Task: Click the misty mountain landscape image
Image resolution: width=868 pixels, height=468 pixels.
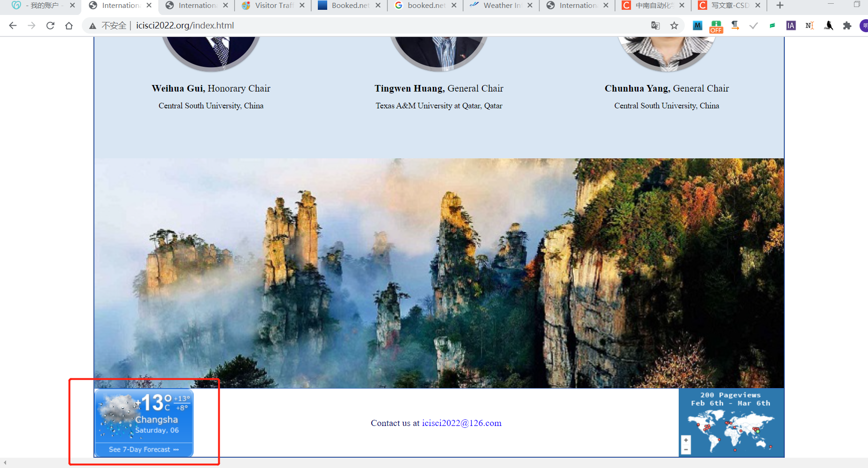Action: click(439, 273)
